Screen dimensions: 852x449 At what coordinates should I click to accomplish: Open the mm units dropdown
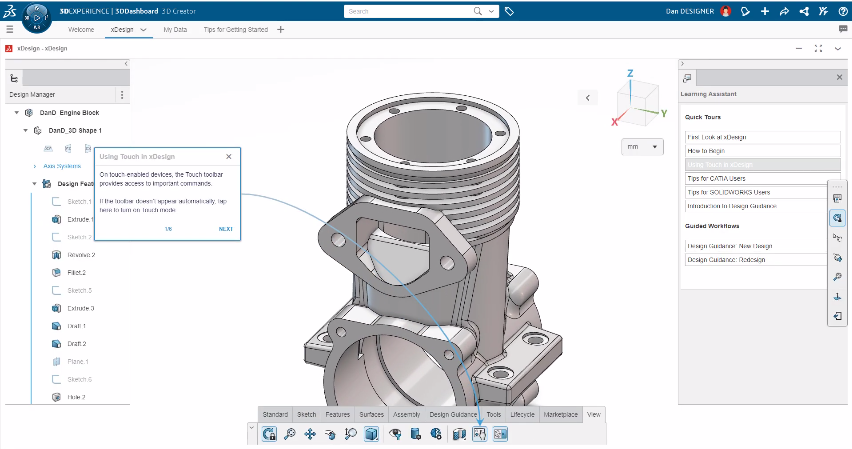[x=643, y=147]
